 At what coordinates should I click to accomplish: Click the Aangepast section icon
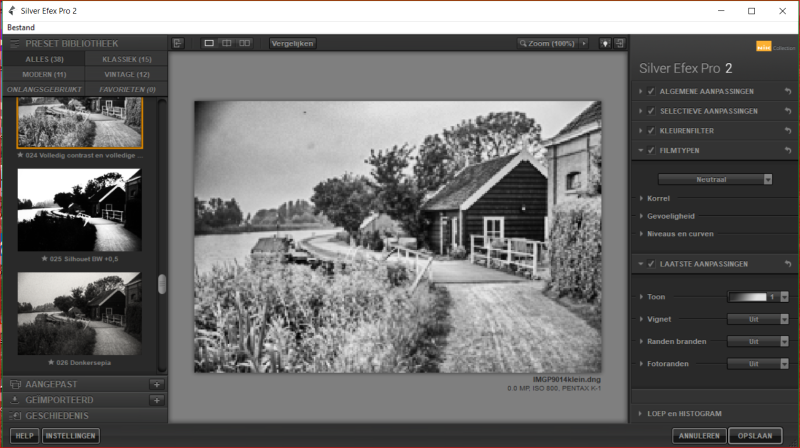click(x=15, y=384)
